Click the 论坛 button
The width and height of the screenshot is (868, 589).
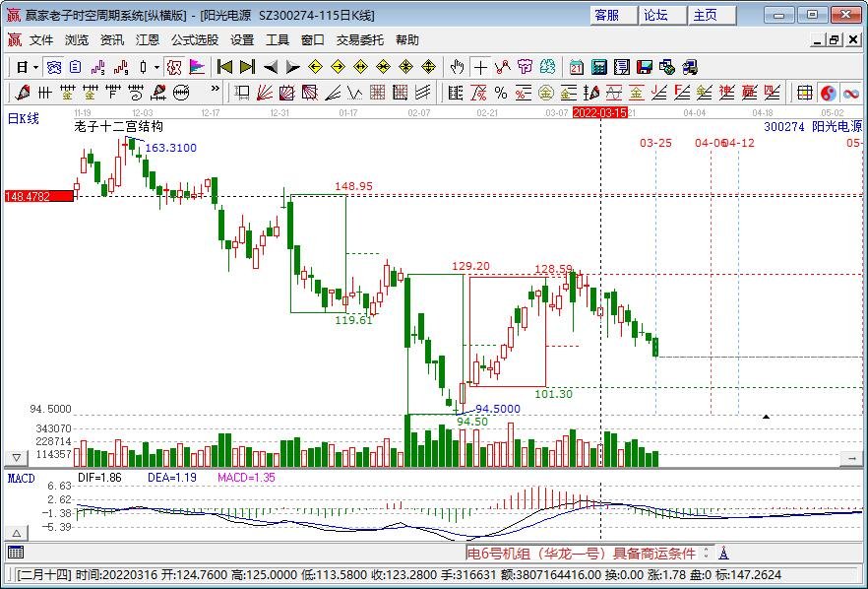pos(662,15)
